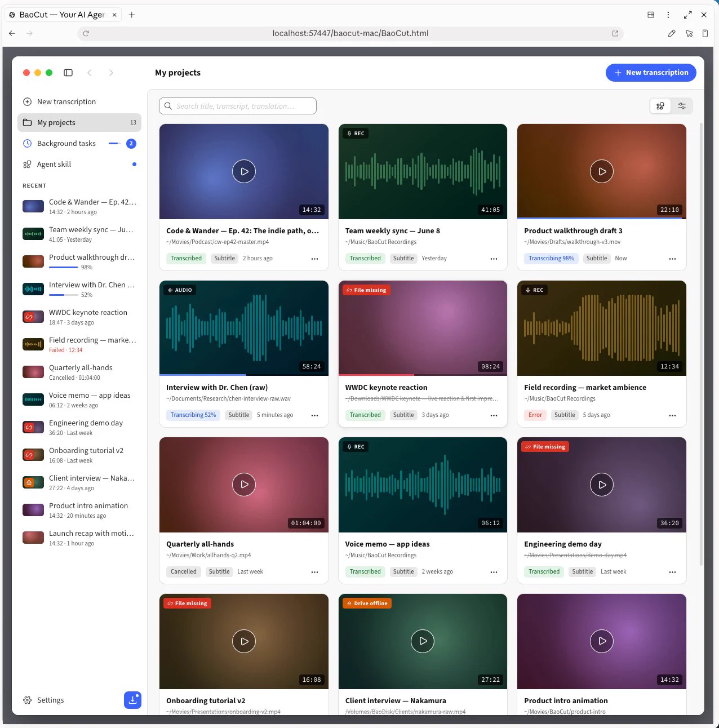Click Drive offline badge on Client interview

coord(367,603)
